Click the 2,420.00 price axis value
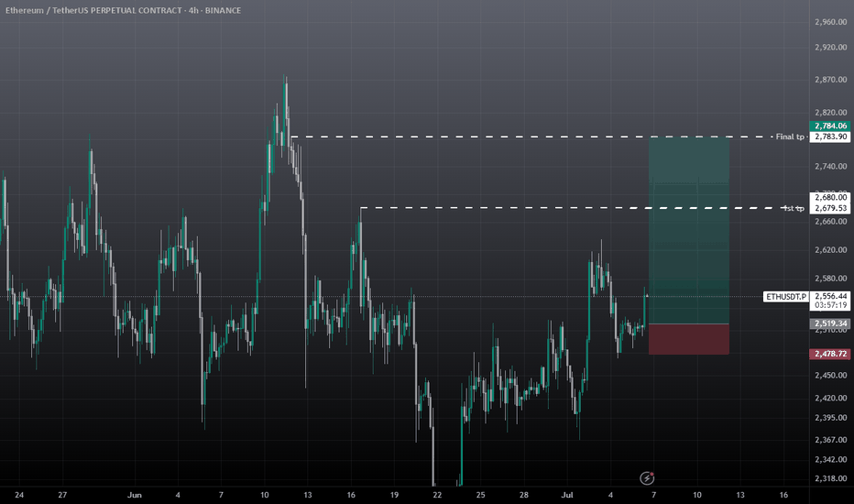The height and width of the screenshot is (504, 854). coord(830,399)
